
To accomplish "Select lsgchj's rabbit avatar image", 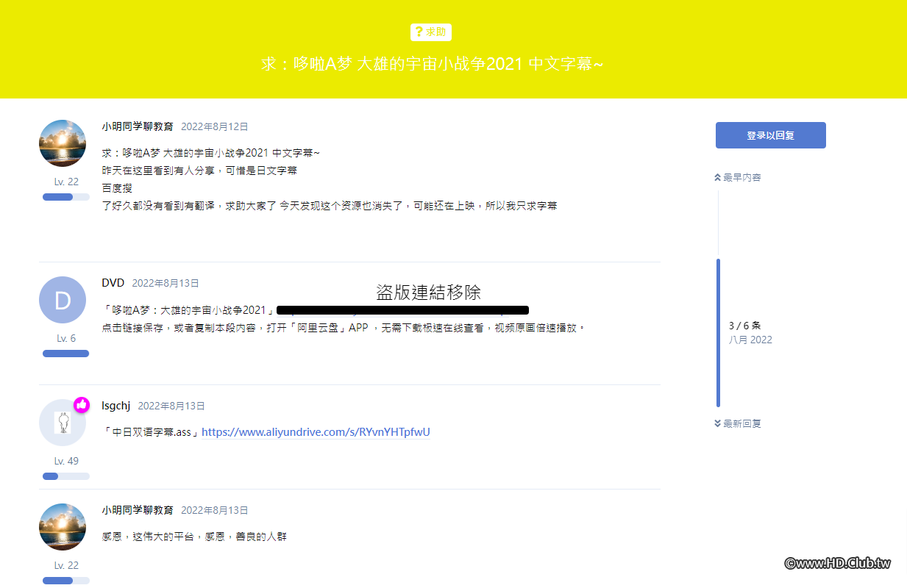I will point(63,423).
